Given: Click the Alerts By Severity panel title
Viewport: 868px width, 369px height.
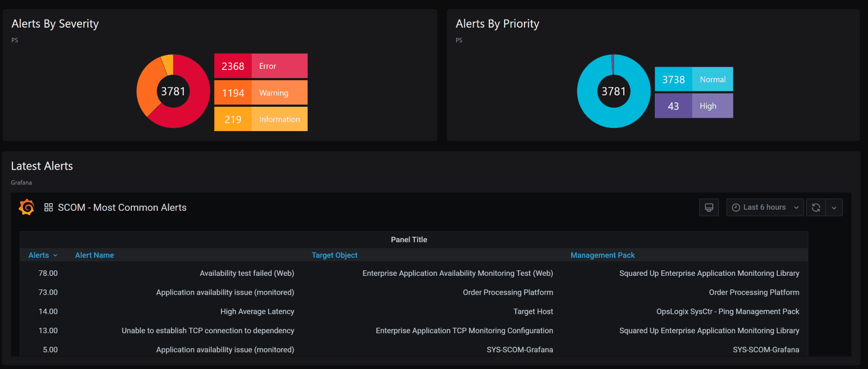Looking at the screenshot, I should click(55, 24).
